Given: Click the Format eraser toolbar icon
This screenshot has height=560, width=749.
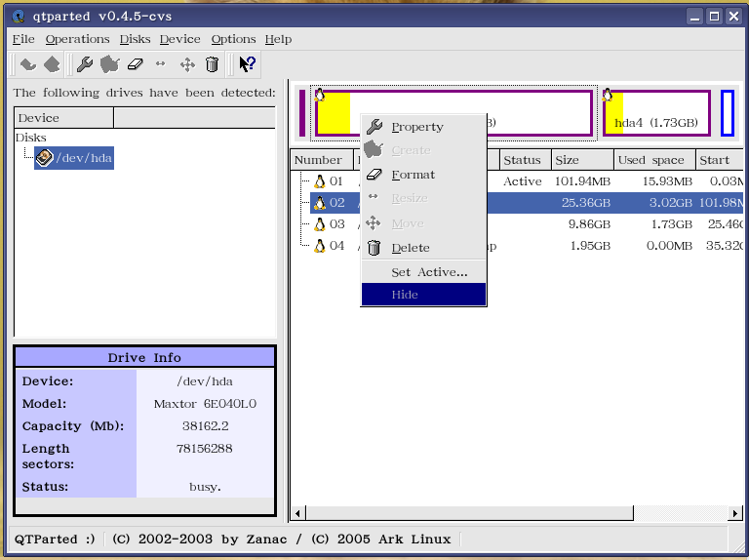Looking at the screenshot, I should (136, 64).
